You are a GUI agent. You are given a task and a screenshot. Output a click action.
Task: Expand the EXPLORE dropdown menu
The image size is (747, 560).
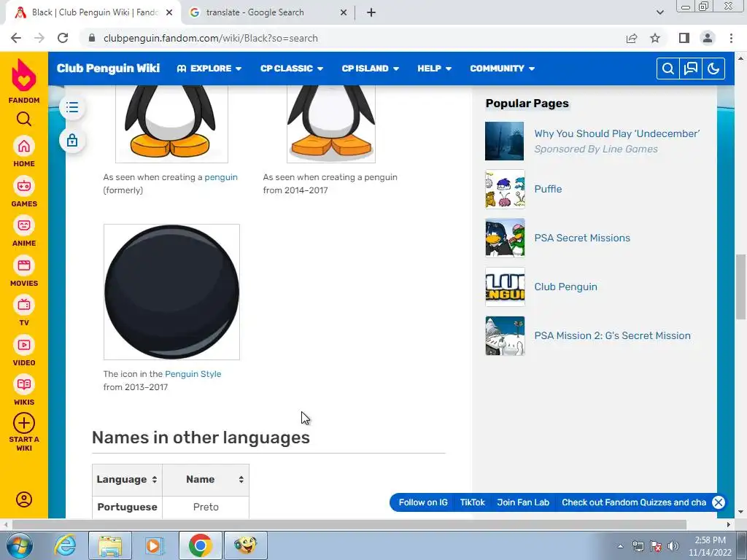(x=209, y=69)
